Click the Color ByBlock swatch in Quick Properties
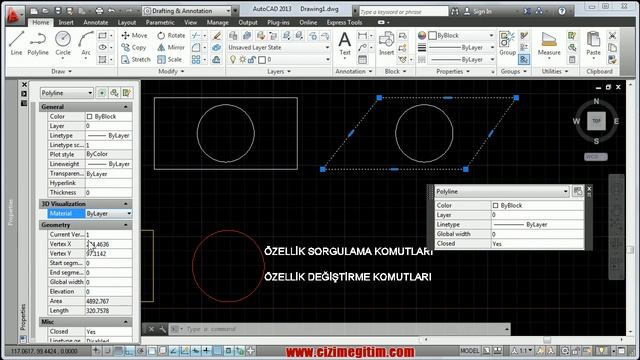 [496, 205]
